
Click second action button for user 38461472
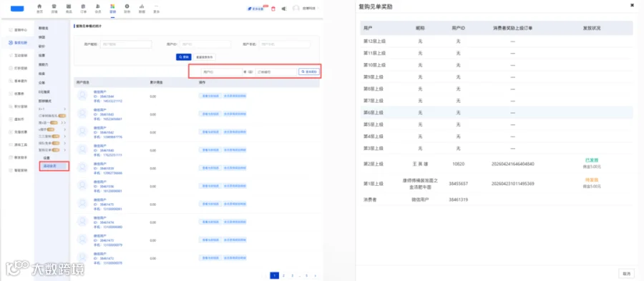click(x=235, y=258)
